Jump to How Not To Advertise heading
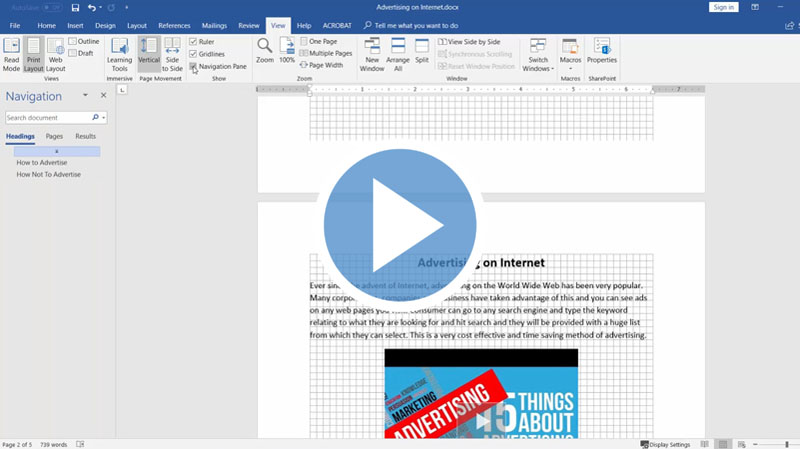This screenshot has height=449, width=800. [48, 174]
